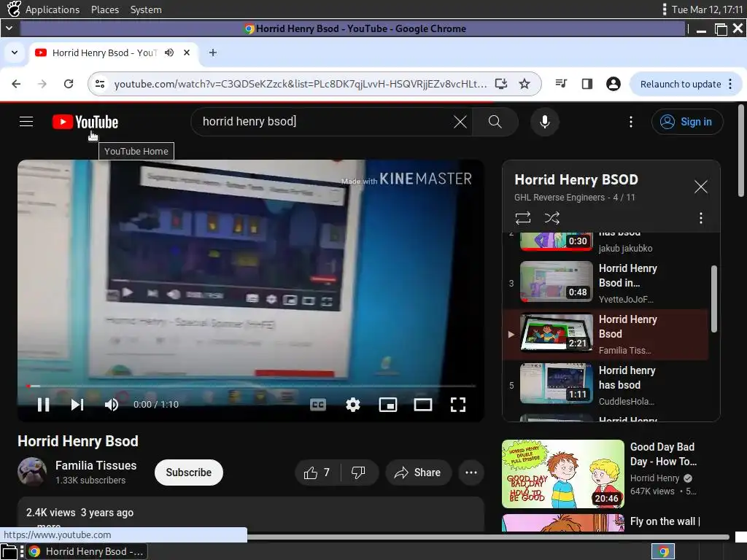Click the address bar URL
Image resolution: width=747 pixels, height=560 pixels.
coord(300,84)
